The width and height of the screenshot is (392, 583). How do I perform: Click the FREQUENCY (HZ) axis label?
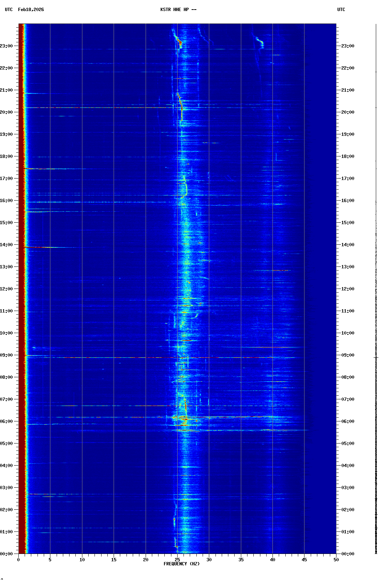(182, 564)
